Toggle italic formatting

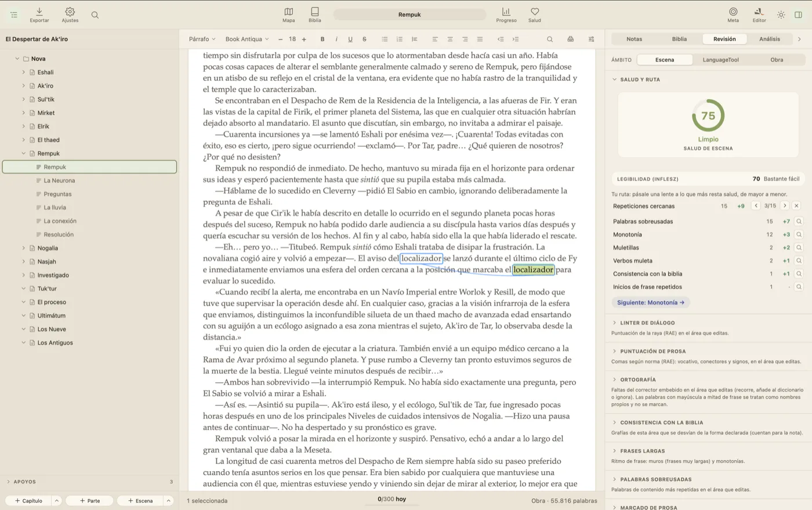336,39
